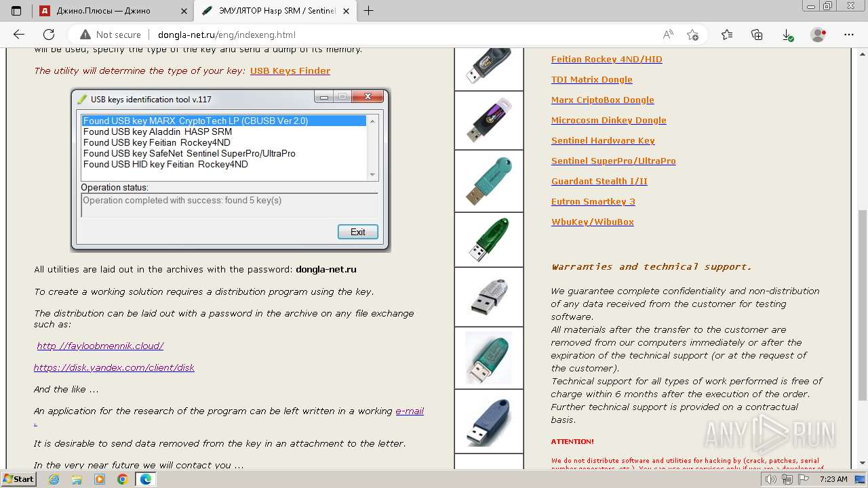Open Guardant Stealth I/II link
Image resolution: width=868 pixels, height=488 pixels.
tap(599, 181)
